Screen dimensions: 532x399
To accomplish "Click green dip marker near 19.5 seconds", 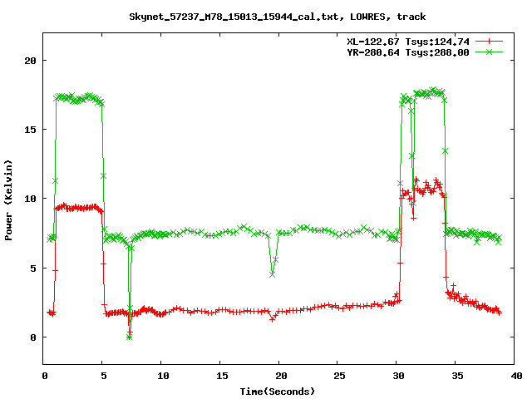I will pyautogui.click(x=272, y=274).
